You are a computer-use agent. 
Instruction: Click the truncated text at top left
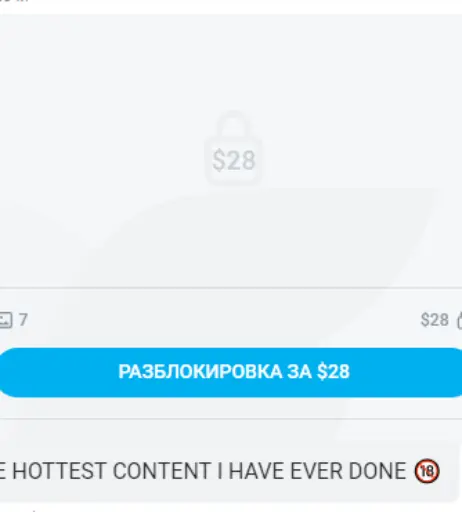[14, 1]
